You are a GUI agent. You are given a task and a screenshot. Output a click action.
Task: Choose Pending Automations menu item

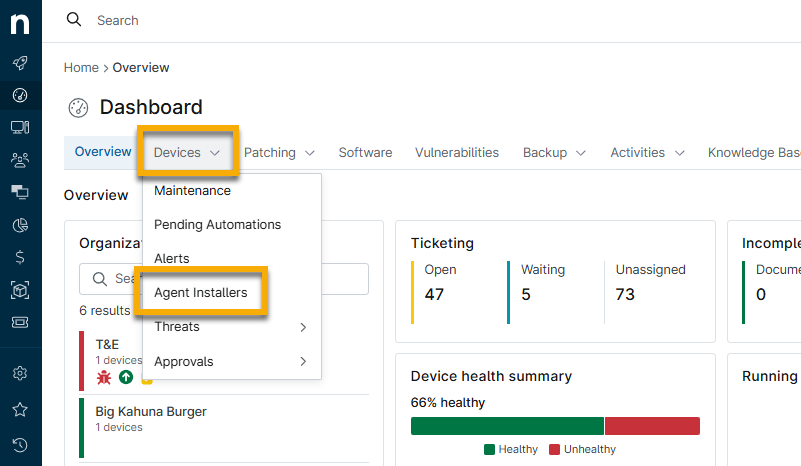[217, 225]
